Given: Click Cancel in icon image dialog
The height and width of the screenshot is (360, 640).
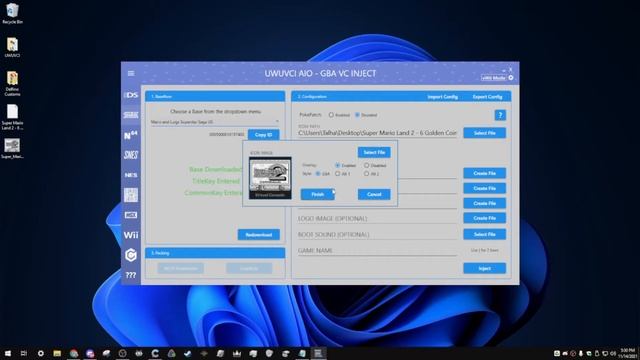Looking at the screenshot, I should [374, 194].
